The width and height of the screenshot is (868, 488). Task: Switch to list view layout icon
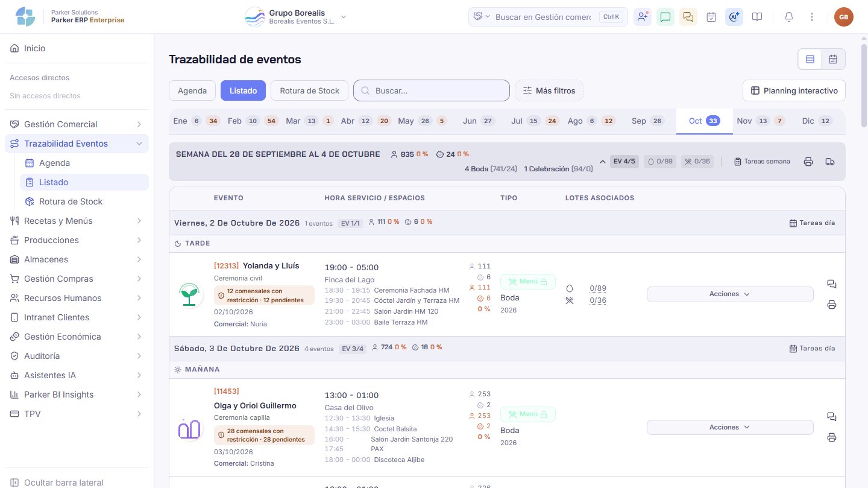tap(810, 59)
